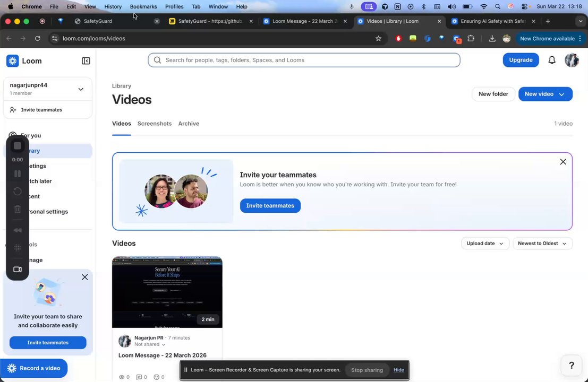588x382 pixels.
Task: Restart the recording using the restart icon
Action: pyautogui.click(x=17, y=192)
